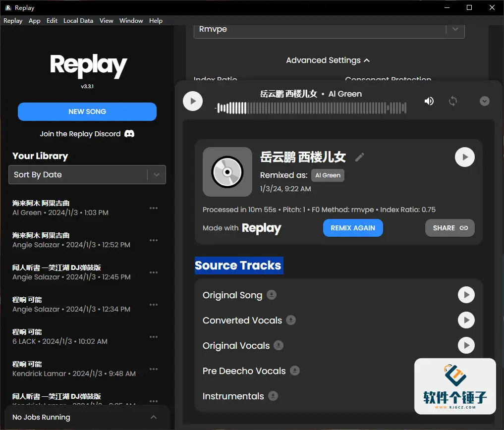Viewport: 504px width, 430px height.
Task: Select the Angie Salazar 12:52 PM library song
Action: tap(71, 240)
